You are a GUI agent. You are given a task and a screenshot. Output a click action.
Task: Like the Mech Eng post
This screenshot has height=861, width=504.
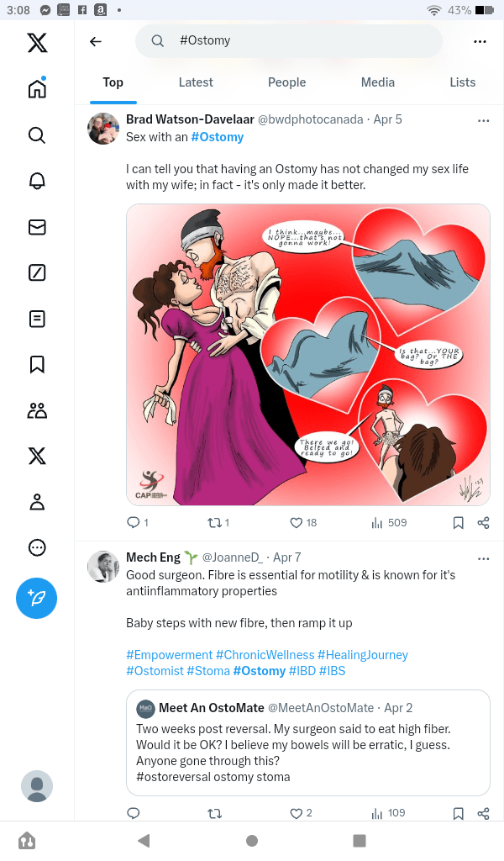coord(296,813)
